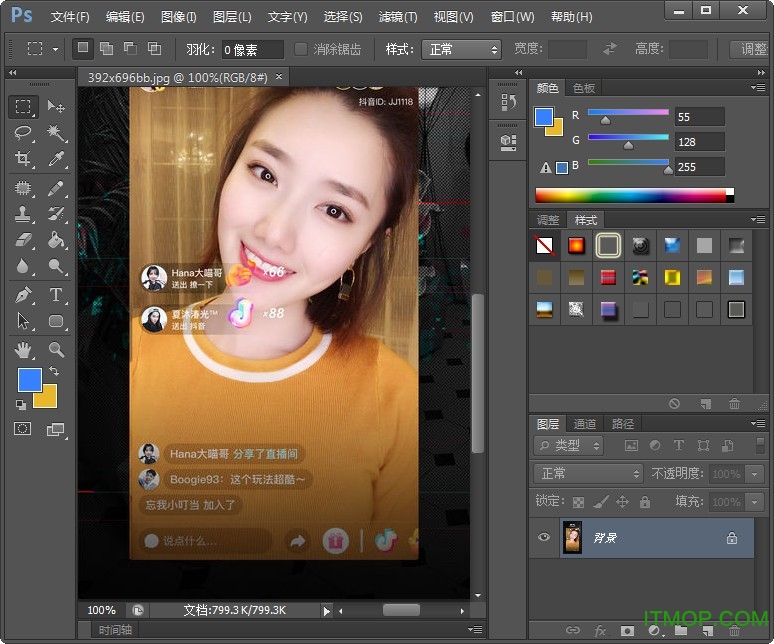Select the Eraser tool

click(x=23, y=240)
